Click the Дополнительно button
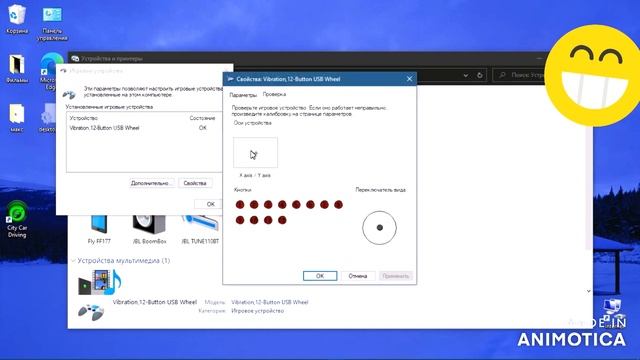The height and width of the screenshot is (360, 640). [152, 183]
